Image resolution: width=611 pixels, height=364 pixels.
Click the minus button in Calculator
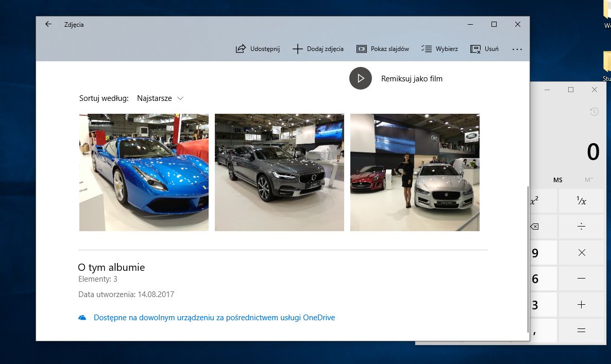click(x=581, y=279)
